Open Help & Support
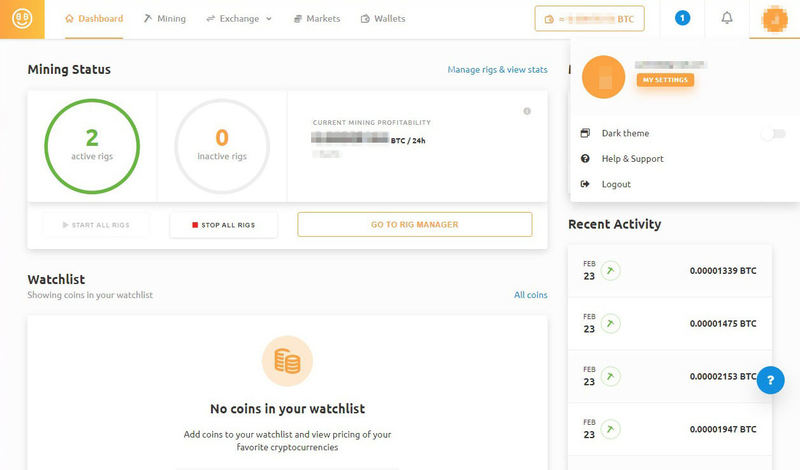Viewport: 800px width, 470px height. pos(632,159)
